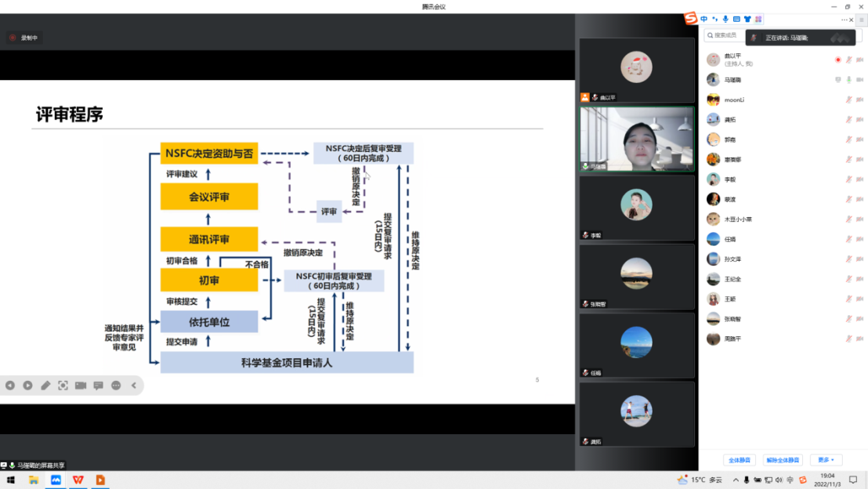Viewport: 868px width, 489px height.
Task: Select the video thumbnail of speaker 马瑾璐
Action: (x=637, y=139)
